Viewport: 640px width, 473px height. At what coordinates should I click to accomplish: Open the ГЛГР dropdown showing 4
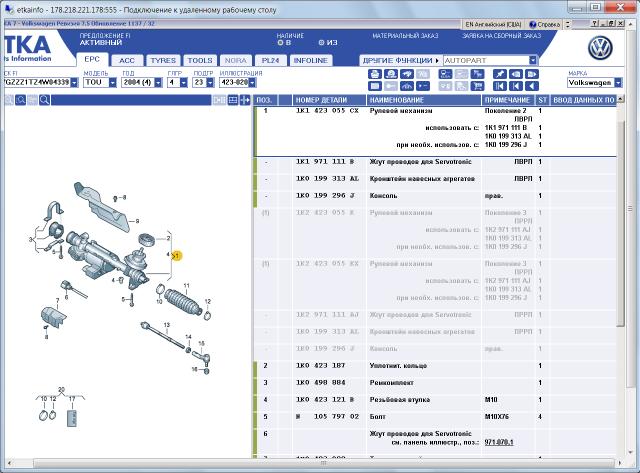pyautogui.click(x=184, y=82)
